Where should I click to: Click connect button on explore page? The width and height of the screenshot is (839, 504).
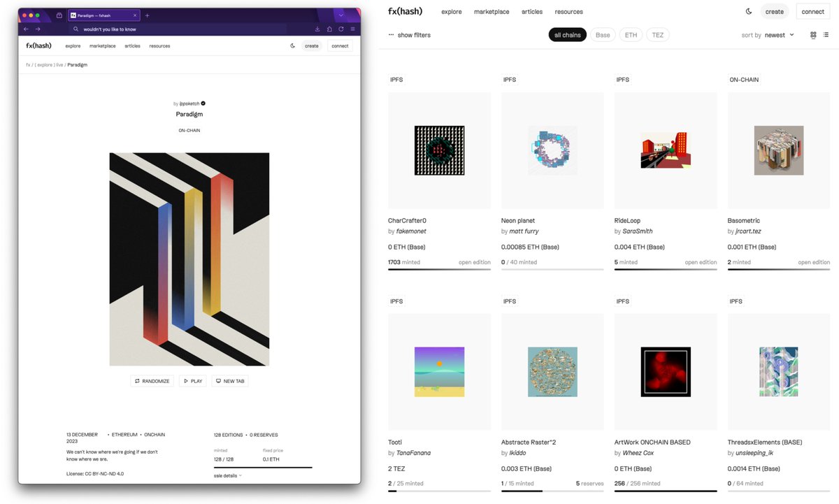click(813, 12)
